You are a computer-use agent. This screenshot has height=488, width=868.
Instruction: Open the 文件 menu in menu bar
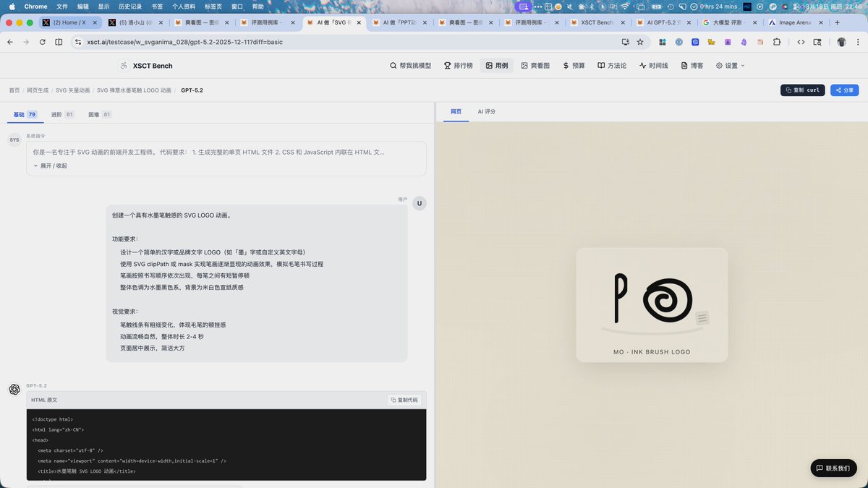click(x=62, y=6)
